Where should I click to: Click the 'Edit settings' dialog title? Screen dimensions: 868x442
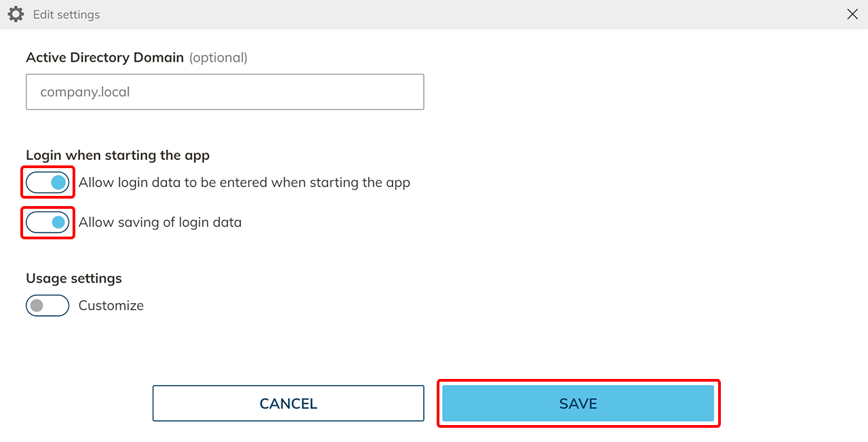66,14
